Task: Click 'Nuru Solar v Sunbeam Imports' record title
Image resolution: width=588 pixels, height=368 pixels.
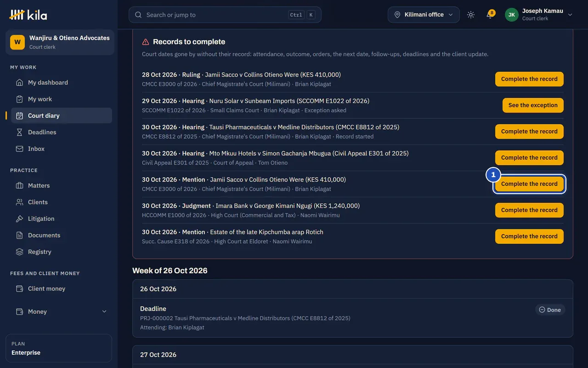Action: (x=289, y=101)
